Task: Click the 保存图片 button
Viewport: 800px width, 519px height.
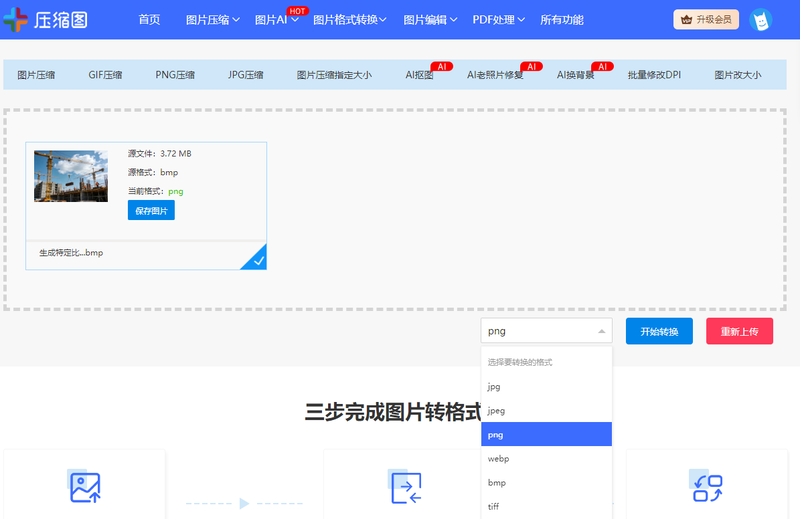Action: (151, 211)
